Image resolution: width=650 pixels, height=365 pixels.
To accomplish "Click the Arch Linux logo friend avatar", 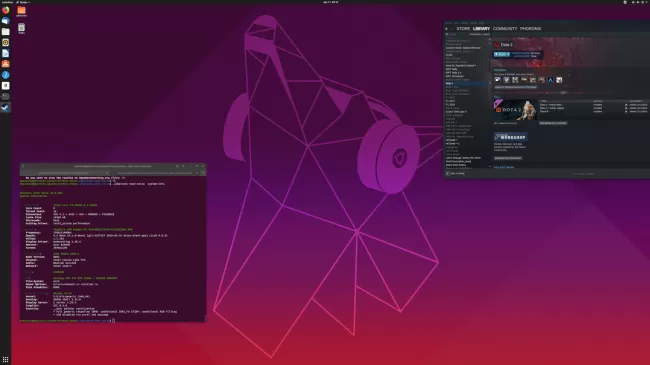I will [550, 80].
